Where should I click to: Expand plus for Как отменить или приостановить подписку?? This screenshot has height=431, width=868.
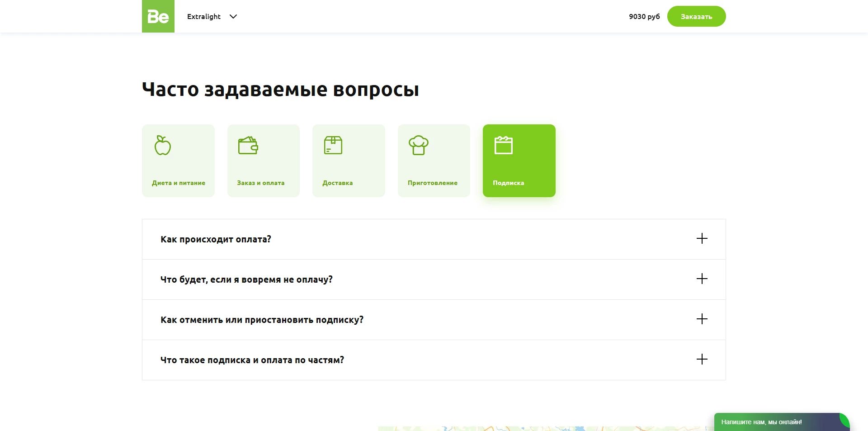[702, 319]
